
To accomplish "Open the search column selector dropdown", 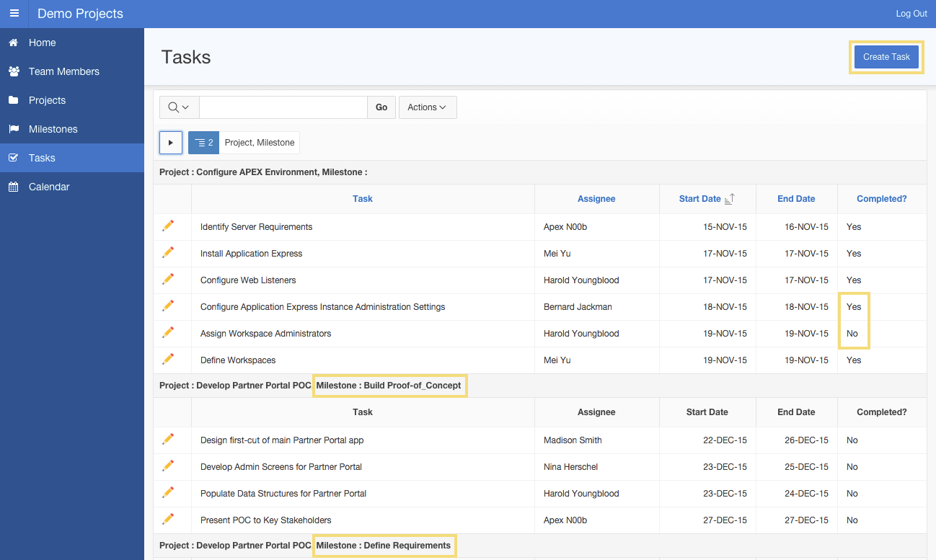I will coord(179,107).
